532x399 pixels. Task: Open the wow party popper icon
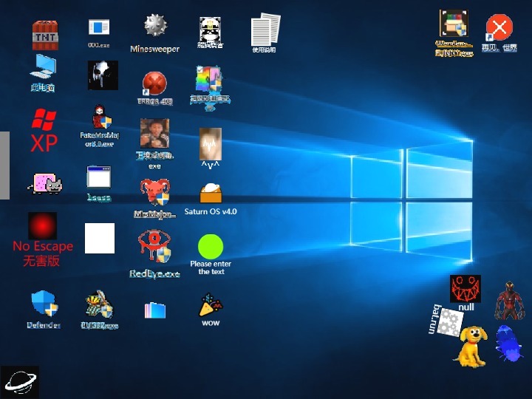[x=211, y=304]
